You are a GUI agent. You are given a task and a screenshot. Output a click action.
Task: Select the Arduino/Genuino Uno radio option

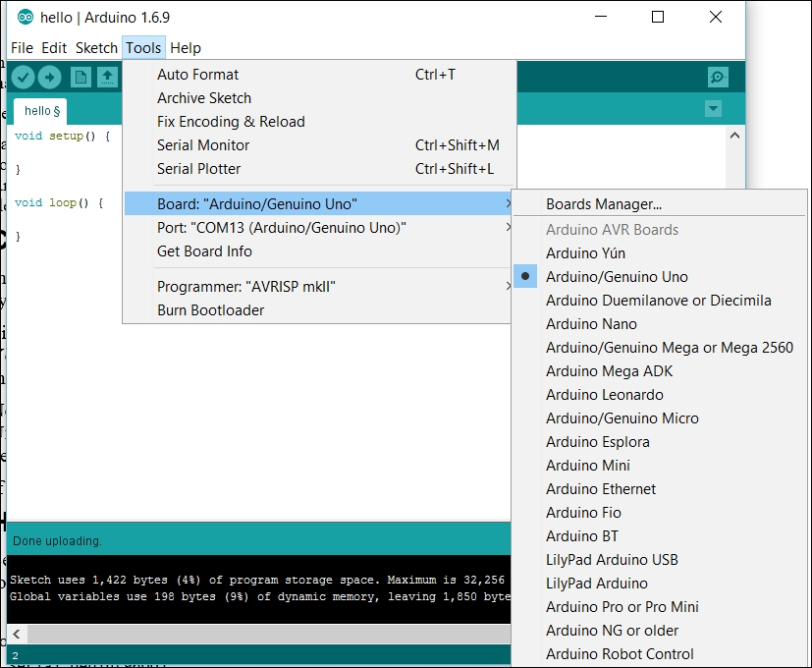coord(659,277)
